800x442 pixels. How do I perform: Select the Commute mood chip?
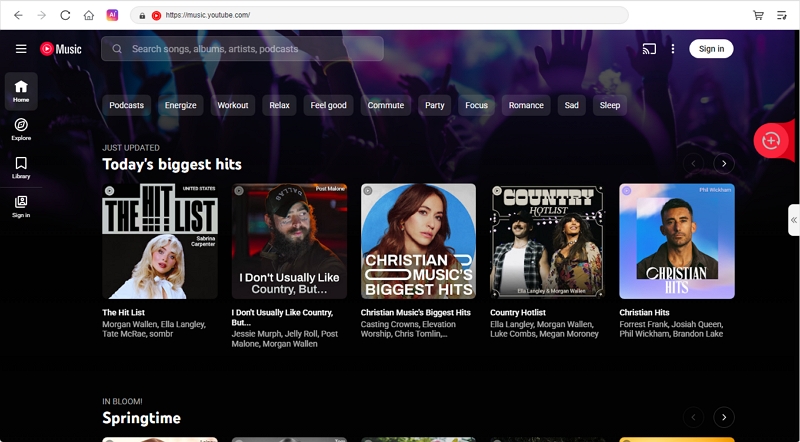pos(386,105)
